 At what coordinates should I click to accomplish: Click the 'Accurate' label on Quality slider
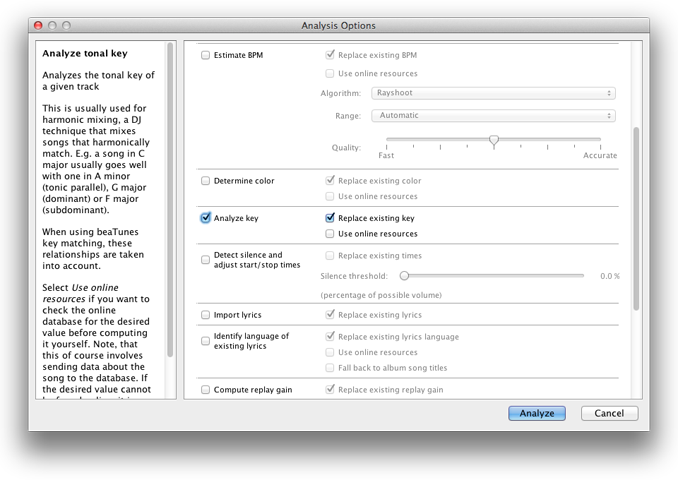click(600, 155)
